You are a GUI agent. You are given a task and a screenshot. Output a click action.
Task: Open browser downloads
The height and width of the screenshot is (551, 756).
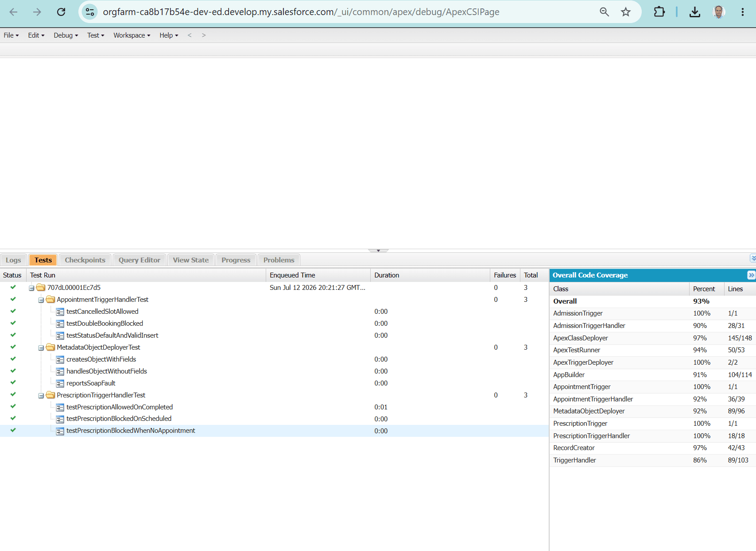695,12
